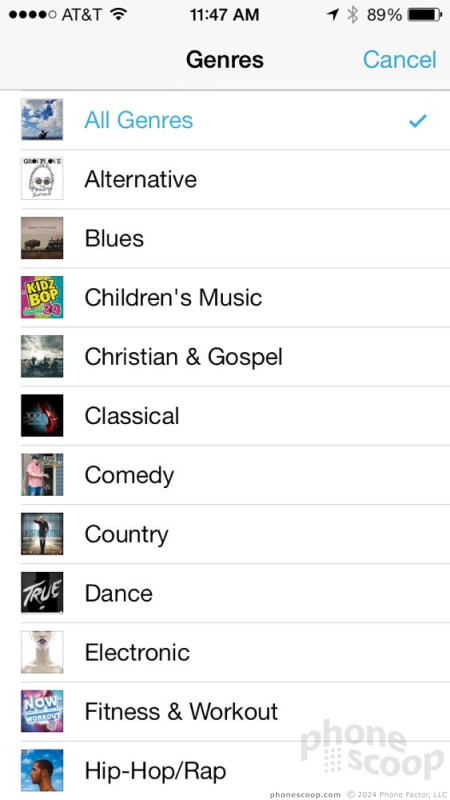
Task: Select the All Genres option
Action: tap(235, 120)
